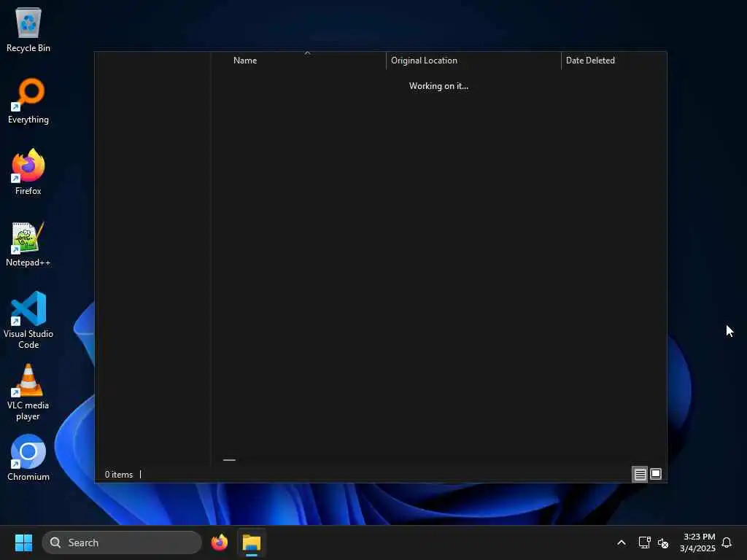Click the 'Working on it...' message

coord(438,86)
